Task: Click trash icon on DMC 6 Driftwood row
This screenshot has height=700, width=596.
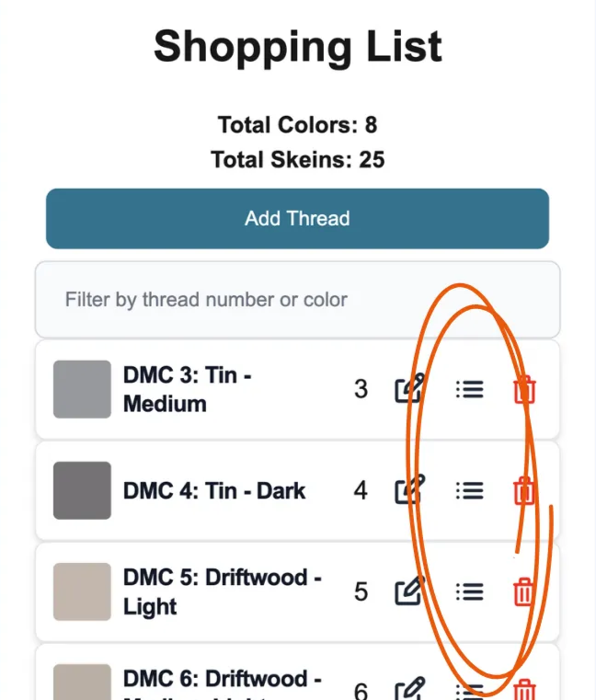Action: pyautogui.click(x=523, y=691)
